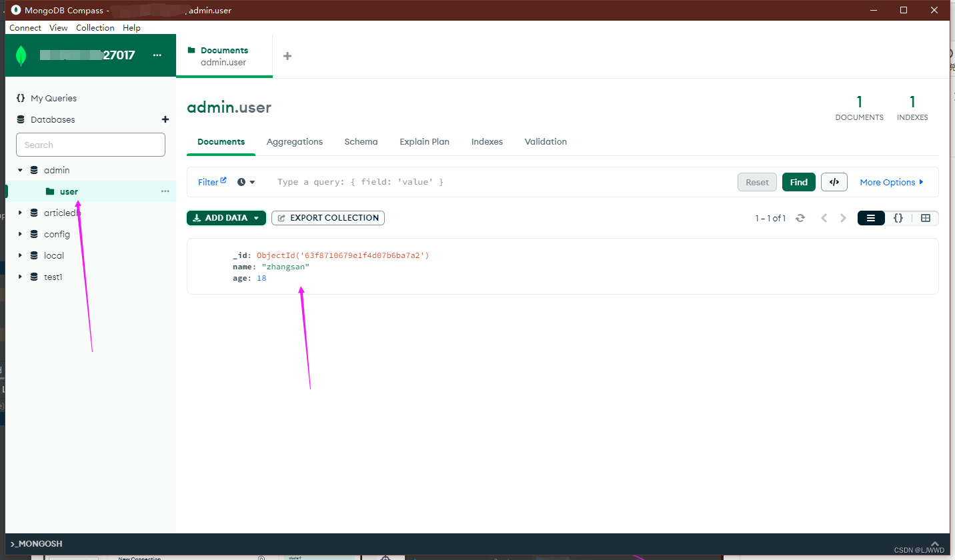Go to next page of documents
This screenshot has width=955, height=560.
(843, 218)
